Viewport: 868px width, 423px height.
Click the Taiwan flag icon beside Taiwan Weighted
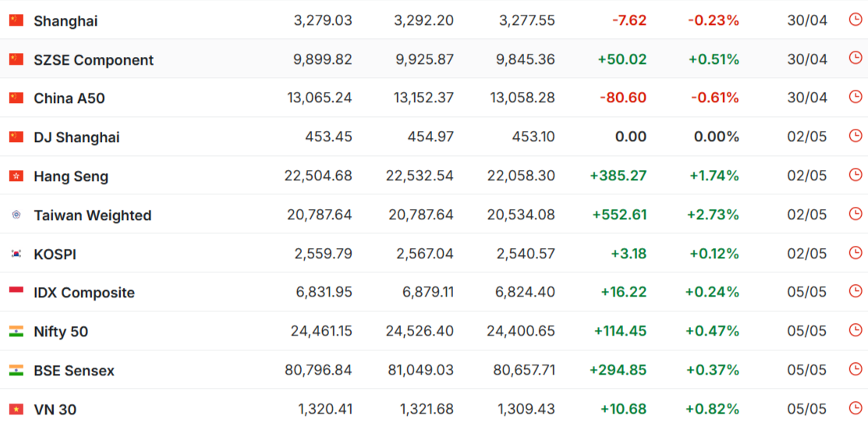click(16, 215)
